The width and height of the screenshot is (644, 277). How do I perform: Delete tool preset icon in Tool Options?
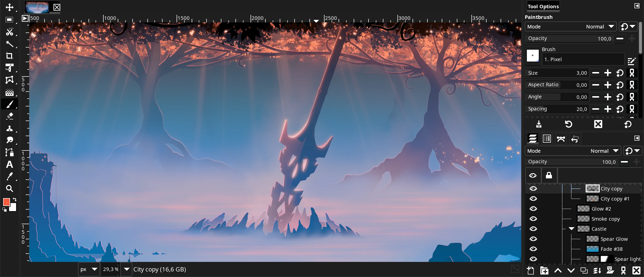(x=598, y=124)
